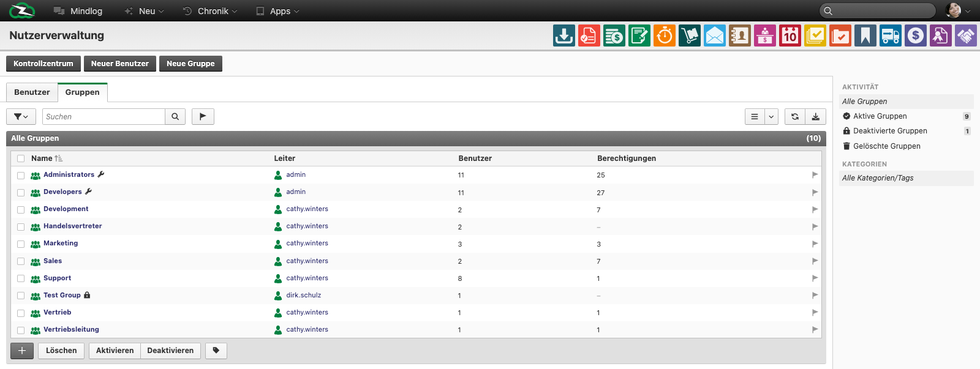Open the blue envelope mail app icon
Screen dimensions: 980x369
pos(714,35)
